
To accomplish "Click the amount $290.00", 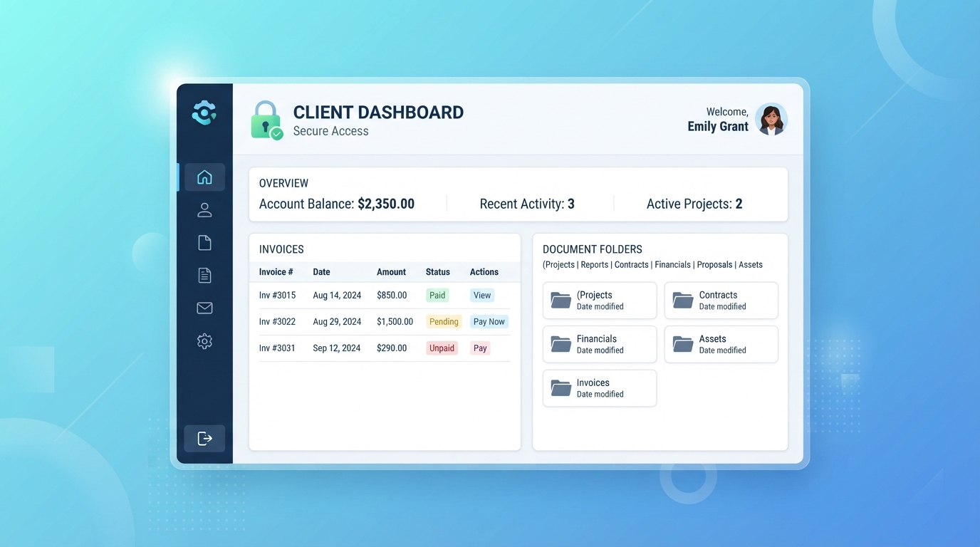I will (392, 348).
